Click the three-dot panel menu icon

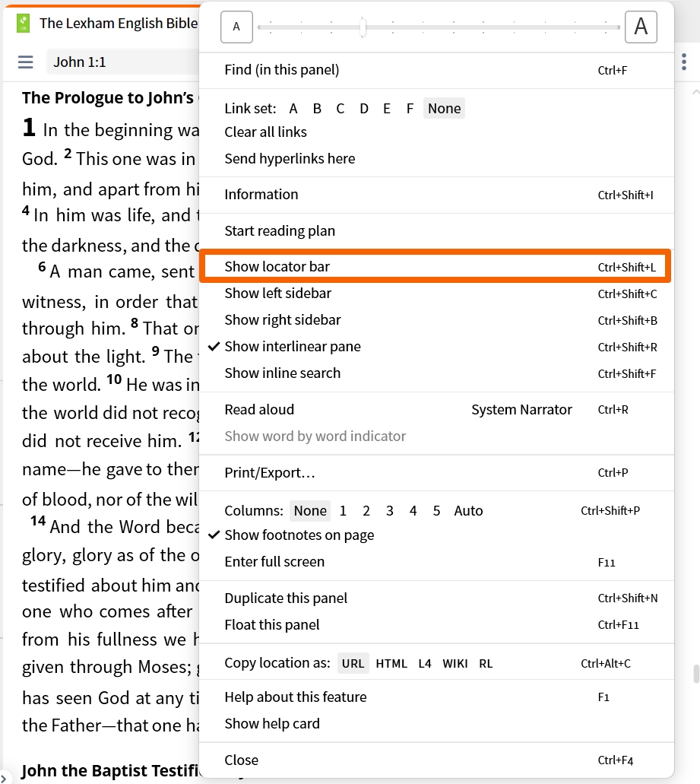coord(684,62)
